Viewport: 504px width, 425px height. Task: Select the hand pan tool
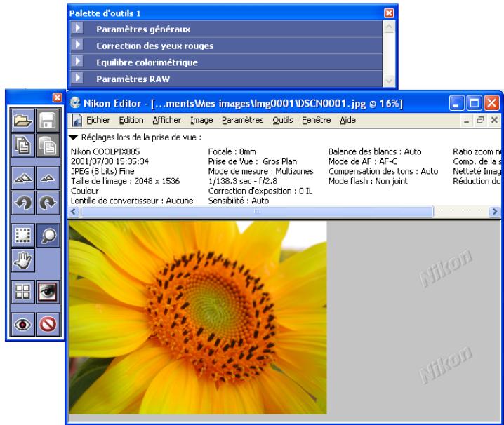tap(23, 260)
